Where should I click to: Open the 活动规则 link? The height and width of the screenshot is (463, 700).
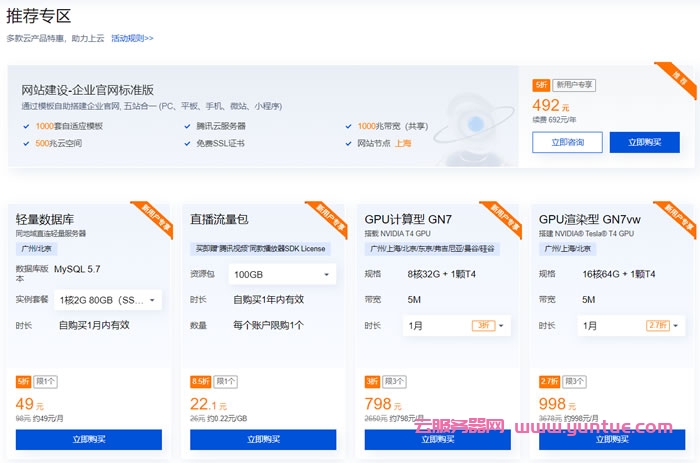pos(132,38)
